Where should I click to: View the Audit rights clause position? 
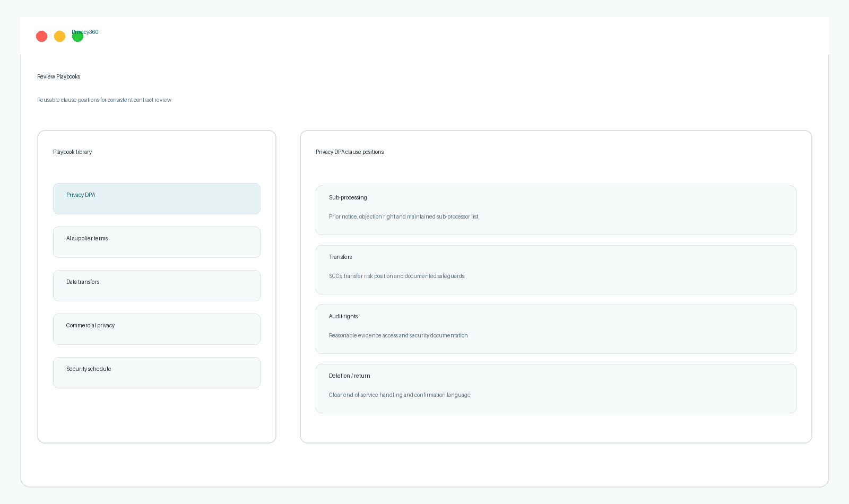point(556,329)
